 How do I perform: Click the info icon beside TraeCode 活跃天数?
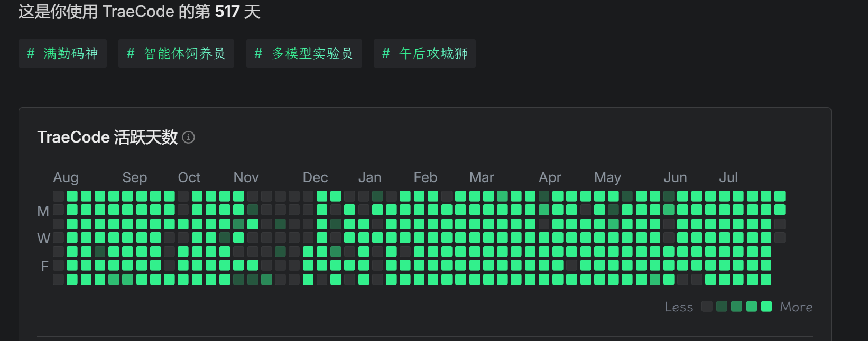tap(189, 137)
